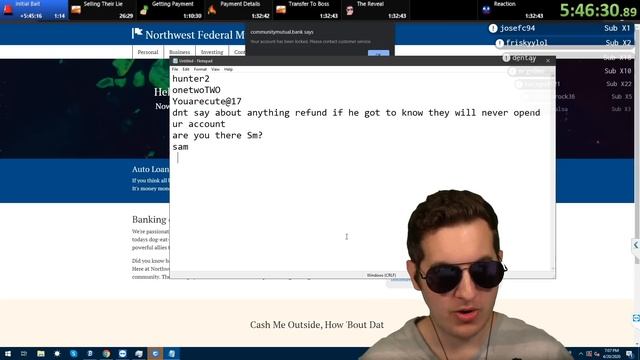Open the blue round taskbar app icon
Viewport: 640px width, 360px height.
(x=73, y=353)
